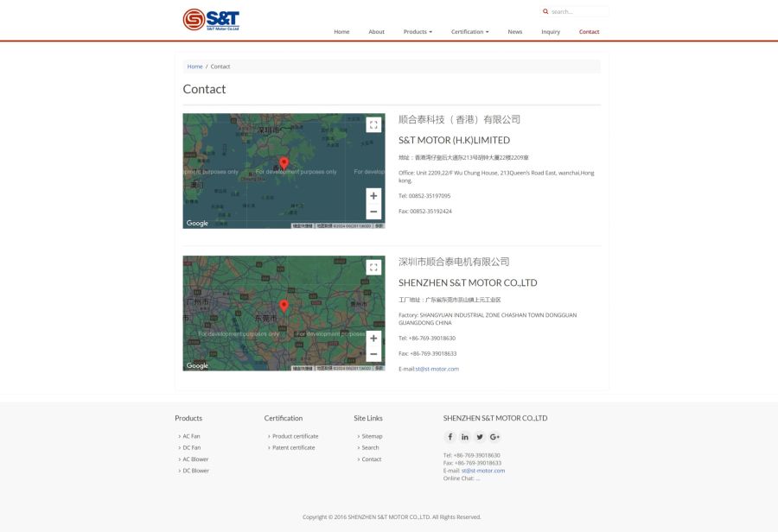The width and height of the screenshot is (778, 532).
Task: Open the Google Plus footer icon
Action: coord(494,437)
